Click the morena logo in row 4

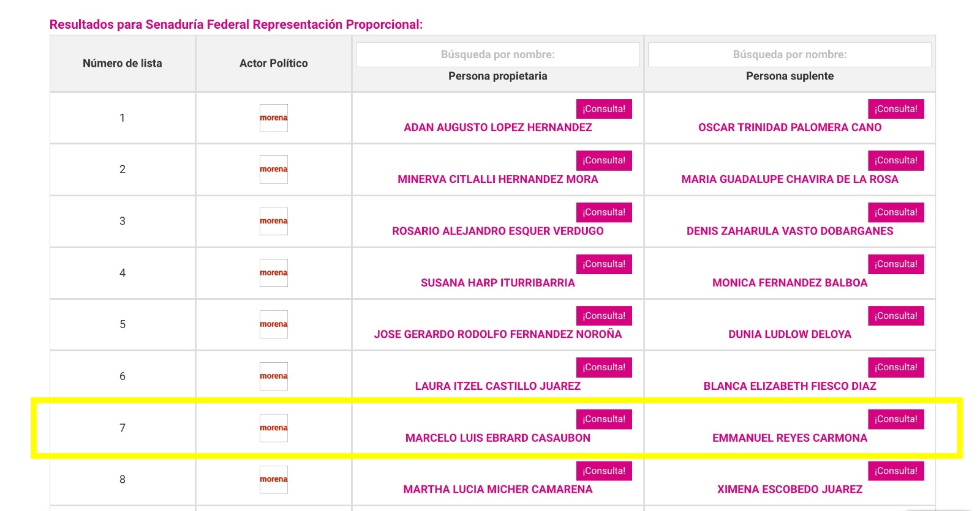coord(273,272)
